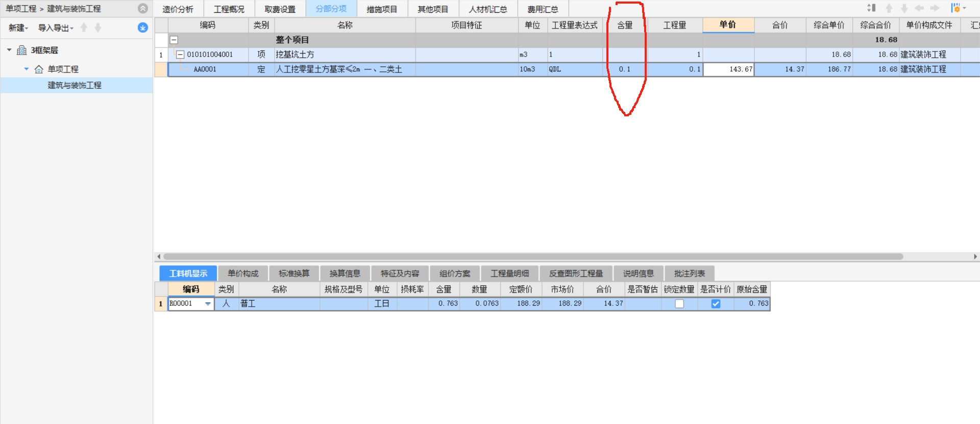Switch to the 分部分项 tab

[x=331, y=9]
